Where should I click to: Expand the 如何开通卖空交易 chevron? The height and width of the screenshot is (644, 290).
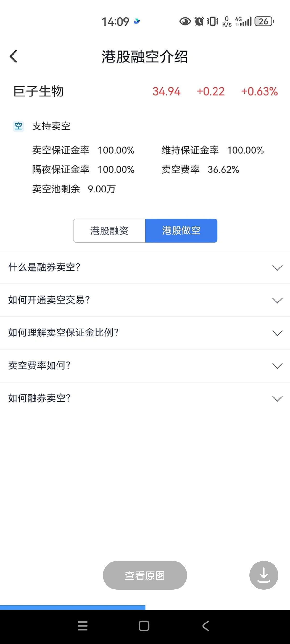277,300
